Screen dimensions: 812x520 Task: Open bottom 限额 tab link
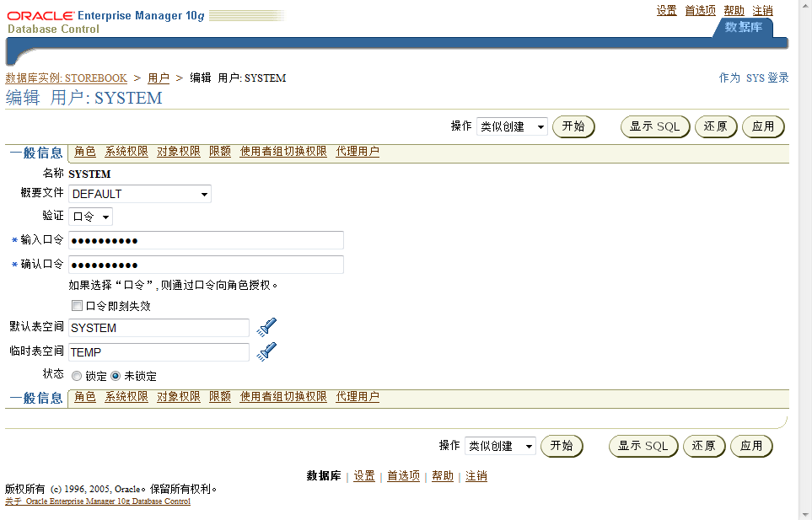[x=220, y=397]
